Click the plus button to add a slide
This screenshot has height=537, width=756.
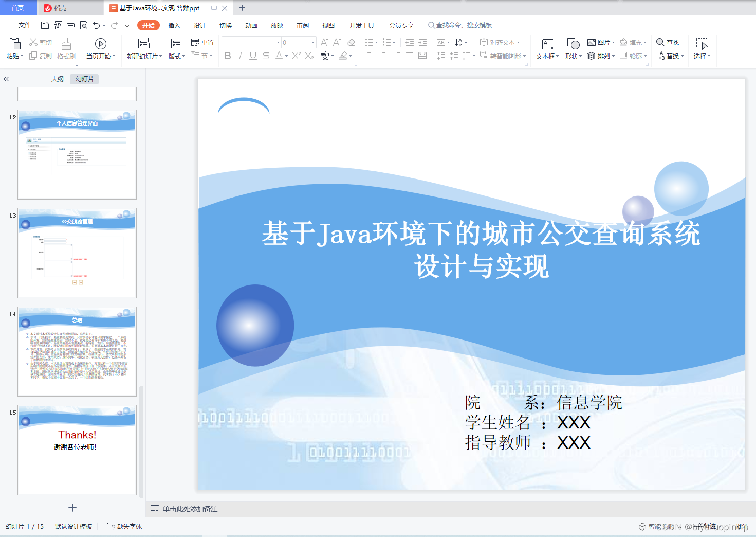click(x=72, y=508)
